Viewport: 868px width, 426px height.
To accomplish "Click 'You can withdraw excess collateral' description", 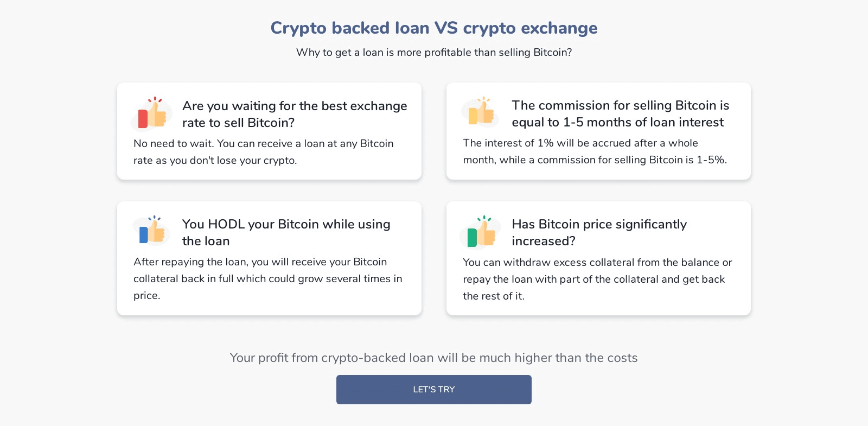I will coord(597,279).
